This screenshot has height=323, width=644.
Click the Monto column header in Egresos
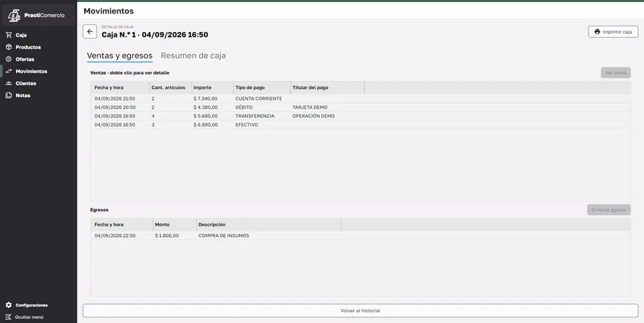click(x=175, y=224)
